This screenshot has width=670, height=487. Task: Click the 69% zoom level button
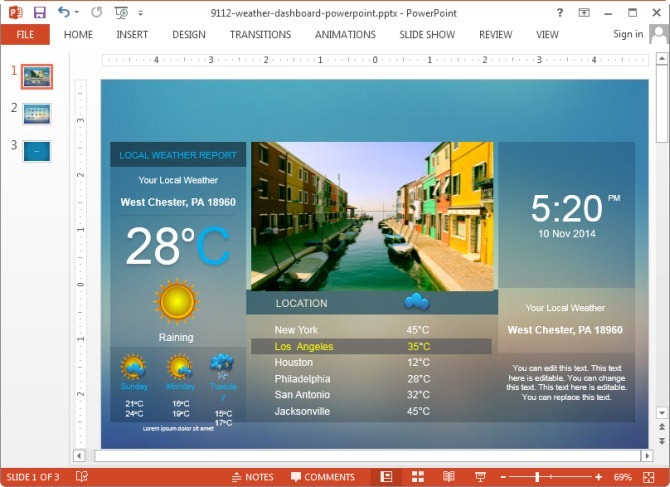[622, 477]
